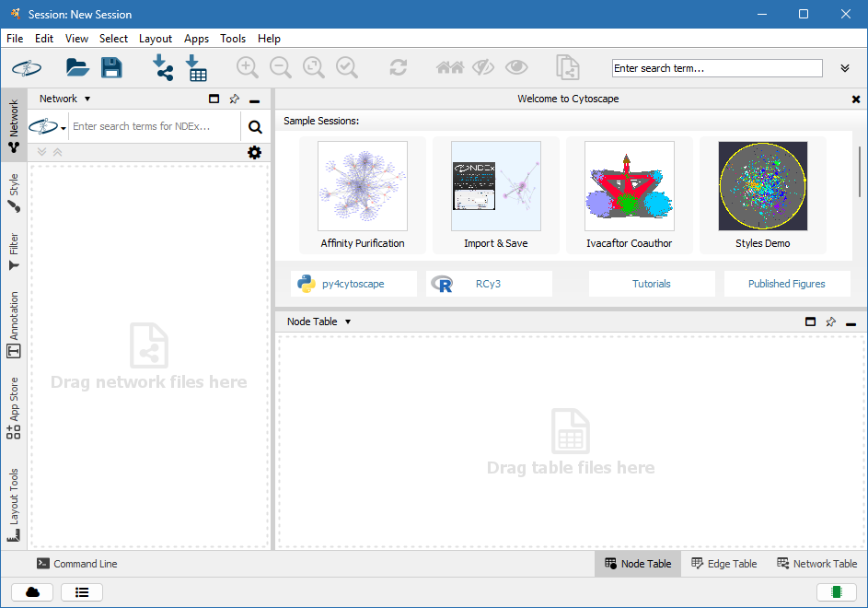This screenshot has height=608, width=868.
Task: Open the Select menu
Action: point(113,39)
